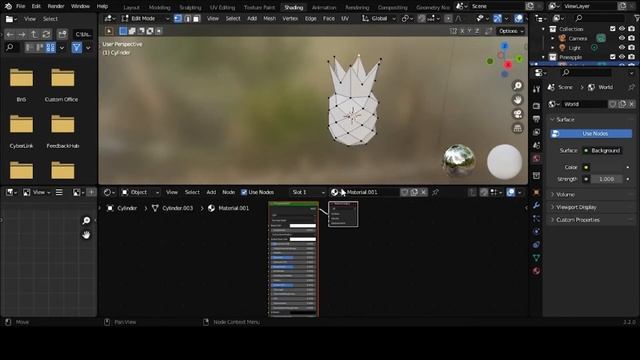This screenshot has height=360, width=640.
Task: Enable vertex select mode
Action: (178, 19)
